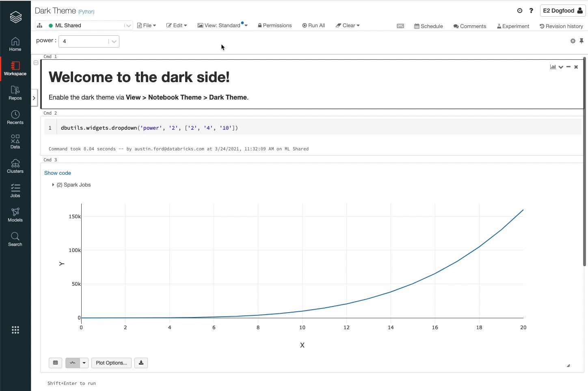Open the Comments panel
The height and width of the screenshot is (391, 588).
pos(470,26)
